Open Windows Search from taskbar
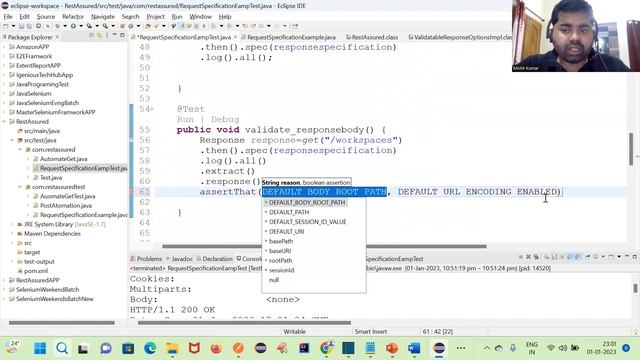Image resolution: width=640 pixels, height=360 pixels. (x=62, y=348)
